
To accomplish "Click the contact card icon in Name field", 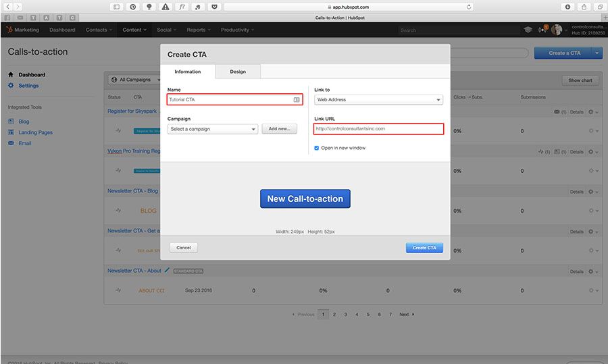I will pos(297,100).
